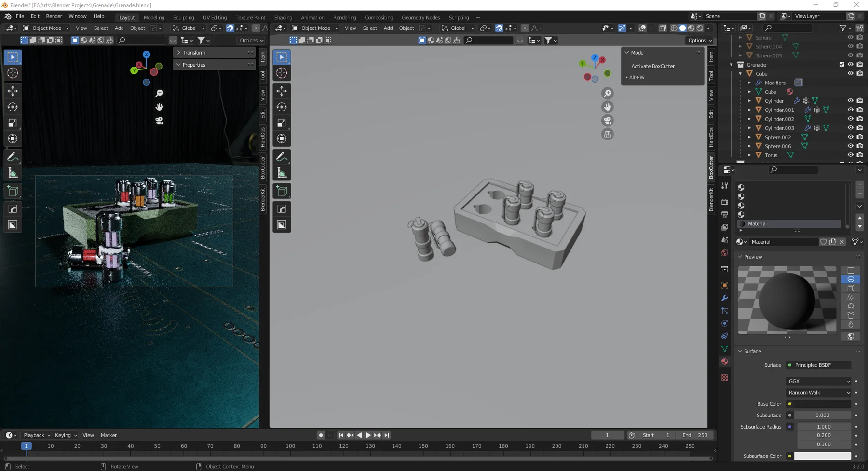The height and width of the screenshot is (471, 868).
Task: Expand the Transform panel in the left viewport
Action: click(214, 53)
